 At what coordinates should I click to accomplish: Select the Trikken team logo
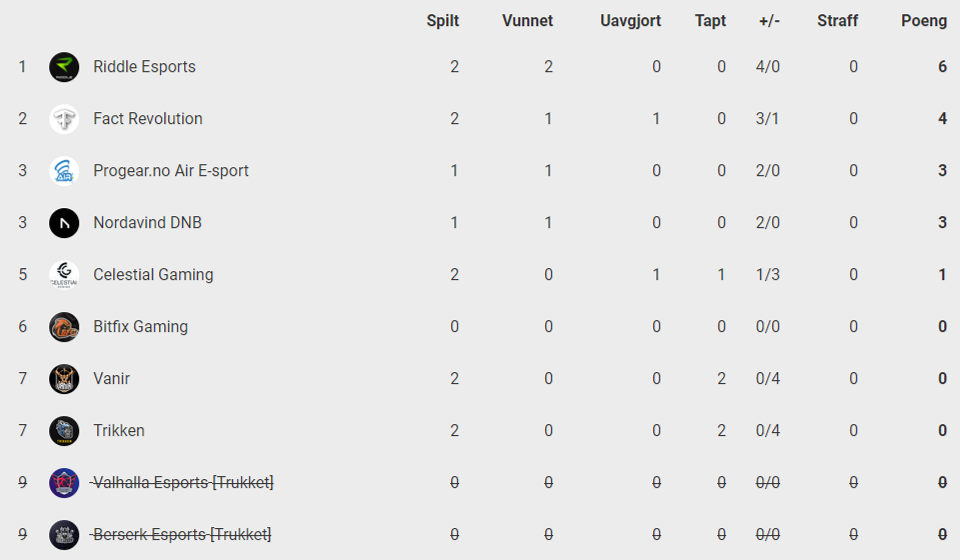pos(64,431)
